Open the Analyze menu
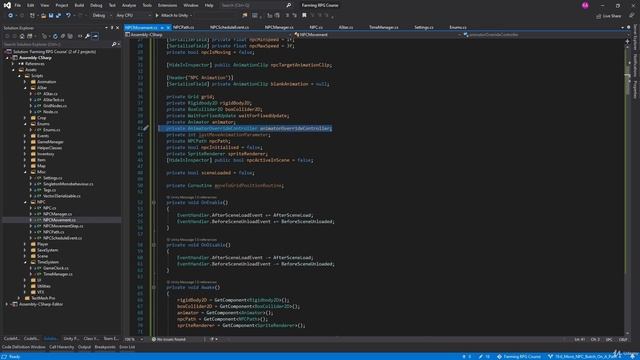Image resolution: width=640 pixels, height=360 pixels. (x=129, y=5)
